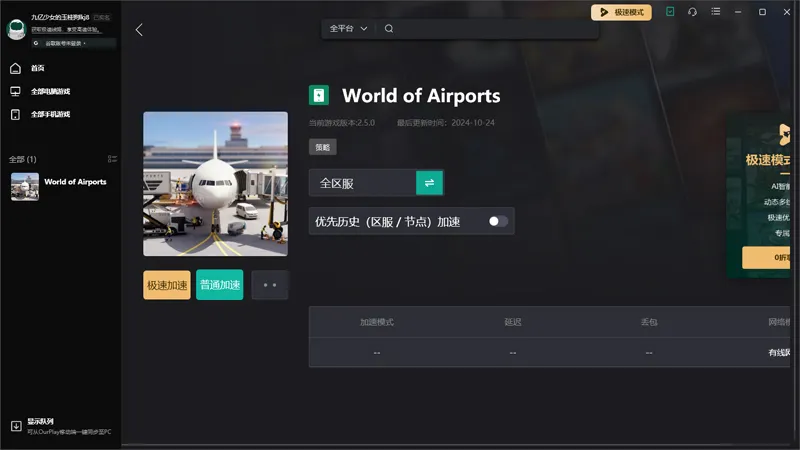This screenshot has height=450, width=800.
Task: Click the World of Airports cover image
Action: pyautogui.click(x=215, y=184)
